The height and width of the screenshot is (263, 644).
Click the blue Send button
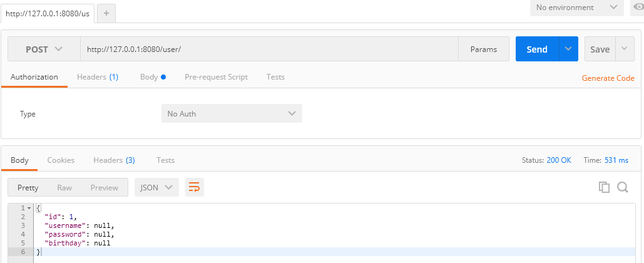coord(537,49)
